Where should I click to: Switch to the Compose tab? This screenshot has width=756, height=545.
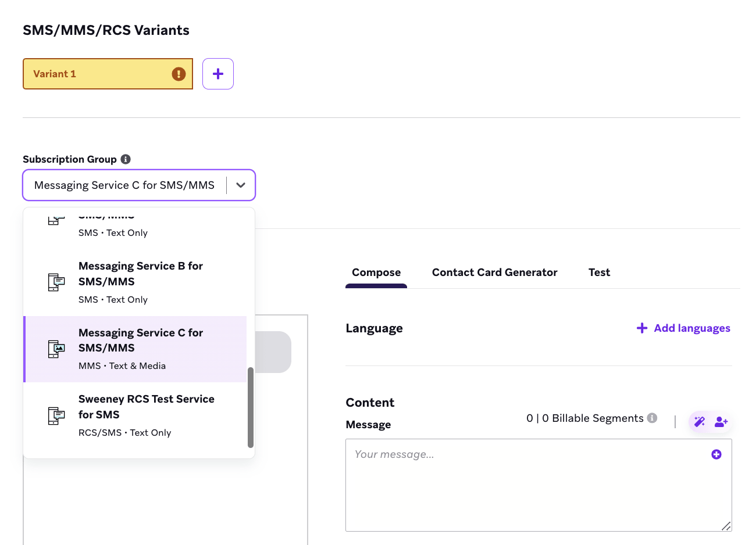376,272
